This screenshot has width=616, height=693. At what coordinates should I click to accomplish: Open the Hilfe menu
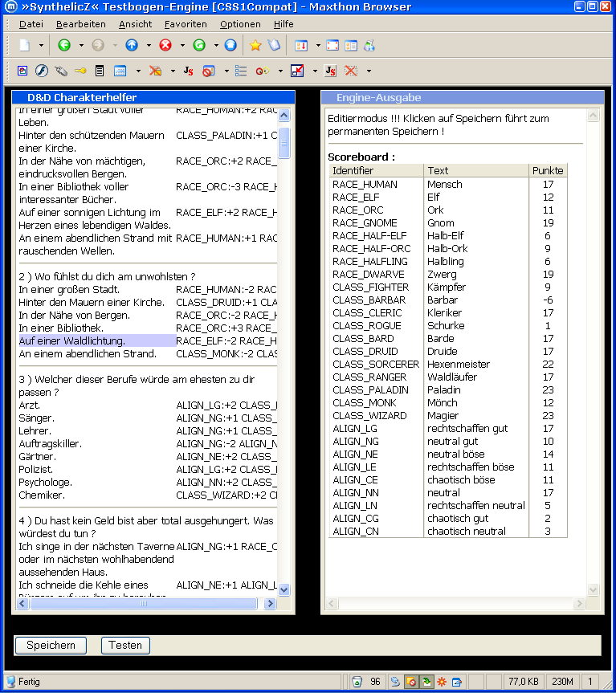[x=284, y=24]
